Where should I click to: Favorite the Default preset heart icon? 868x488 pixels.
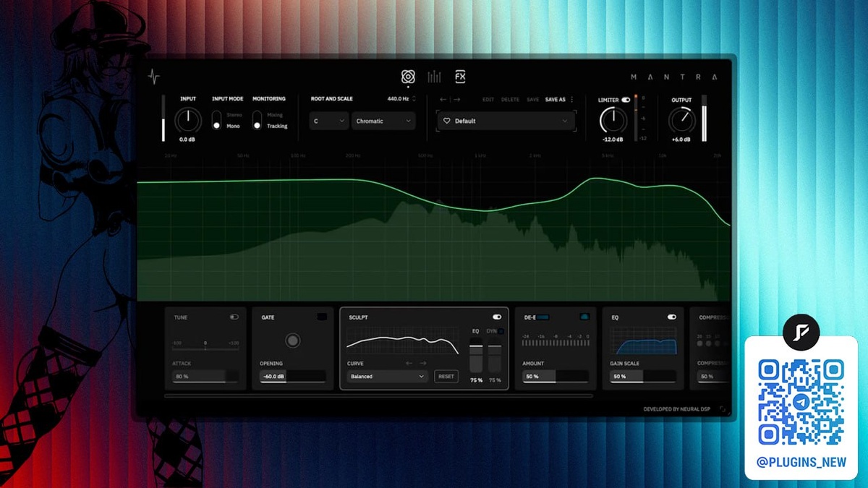click(x=447, y=121)
